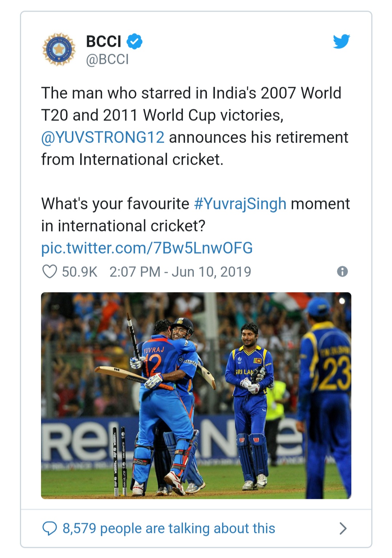Image resolution: width=392 pixels, height=558 pixels.
Task: Click the reply speech bubble icon
Action: tap(50, 529)
